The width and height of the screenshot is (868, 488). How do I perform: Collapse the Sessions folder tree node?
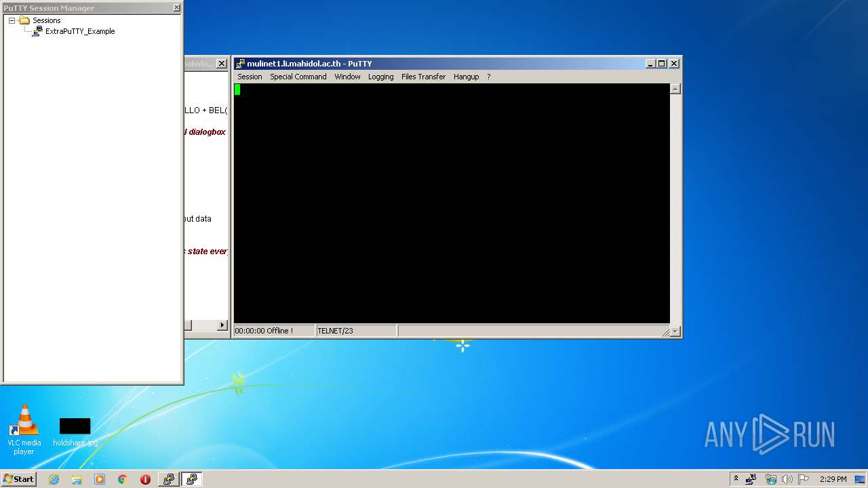click(x=12, y=20)
